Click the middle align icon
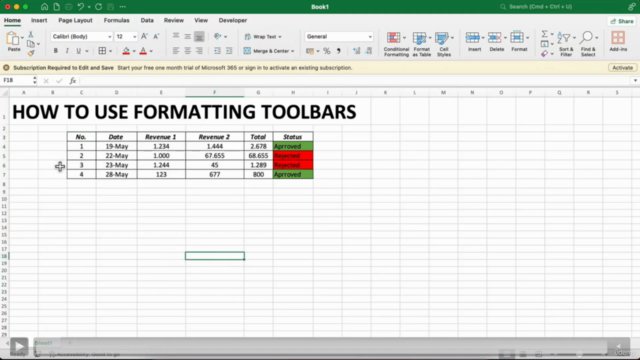Viewport: 640px width, 360px height. [187, 36]
